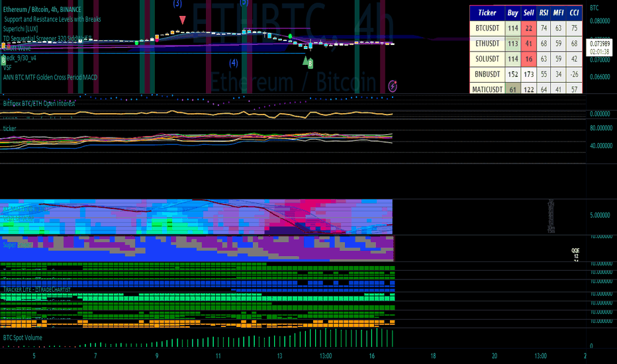Viewport: 617px width, 364px height.
Task: Click the 0.080000 price axis label
Action: tap(600, 21)
